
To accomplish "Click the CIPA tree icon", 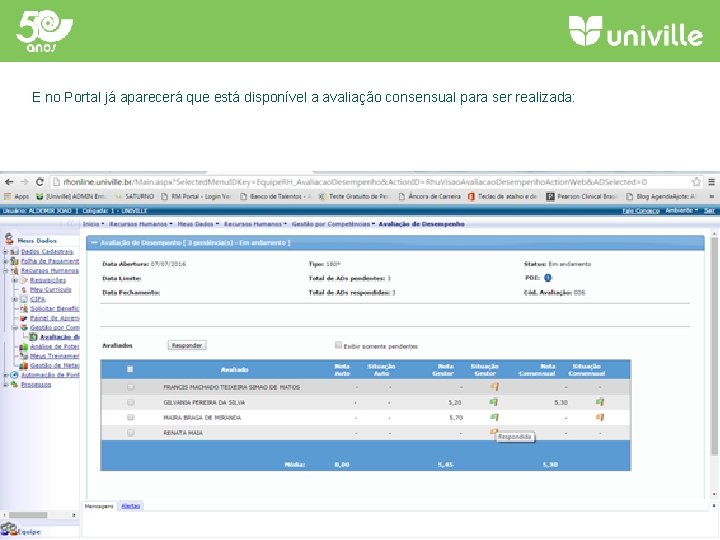I will (24, 299).
